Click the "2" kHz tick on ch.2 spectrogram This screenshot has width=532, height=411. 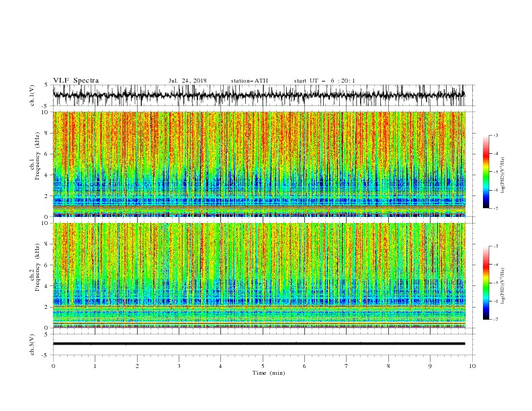point(46,307)
